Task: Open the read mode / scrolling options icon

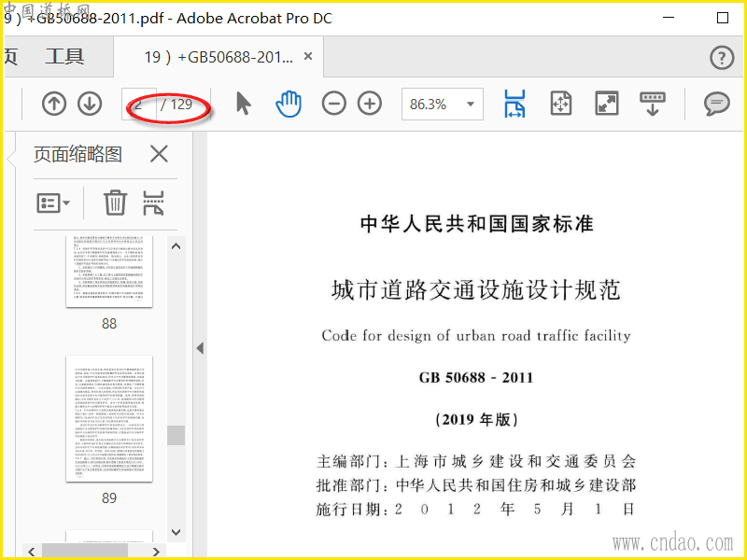Action: coord(652,104)
